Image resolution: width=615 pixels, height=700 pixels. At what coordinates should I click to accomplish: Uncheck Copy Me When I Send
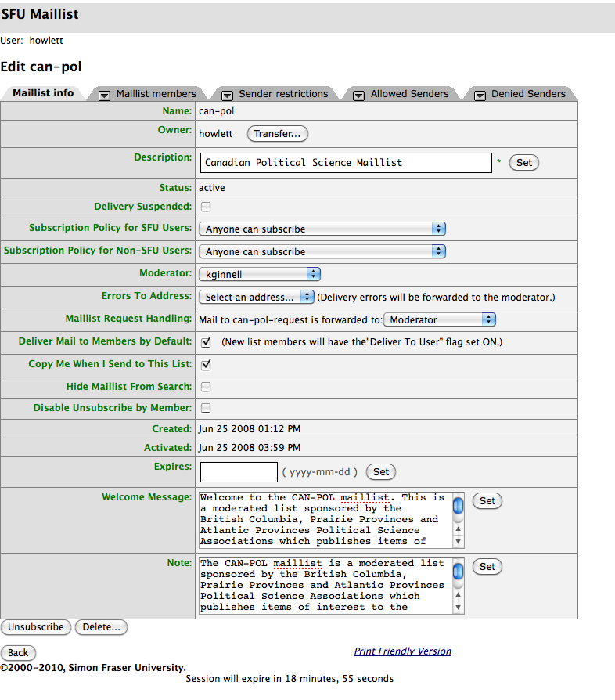(206, 365)
